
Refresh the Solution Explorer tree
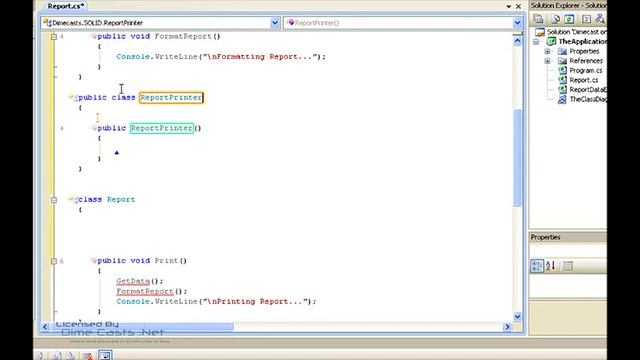tap(569, 19)
